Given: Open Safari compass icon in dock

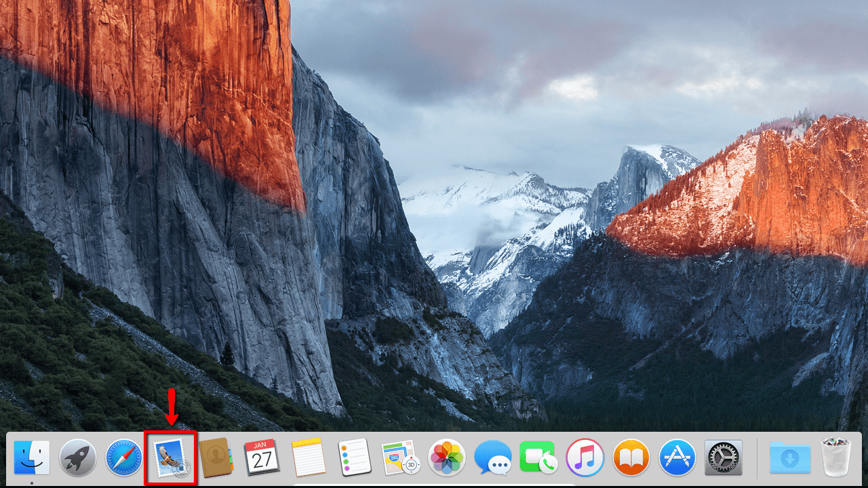Looking at the screenshot, I should click(x=124, y=457).
